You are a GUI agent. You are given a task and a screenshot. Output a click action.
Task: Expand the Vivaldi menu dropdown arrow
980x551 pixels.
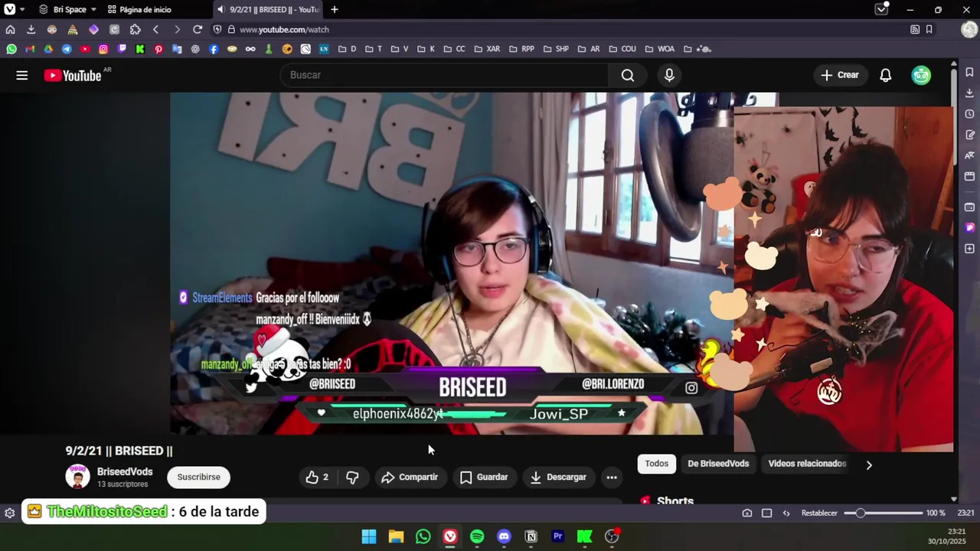(22, 9)
